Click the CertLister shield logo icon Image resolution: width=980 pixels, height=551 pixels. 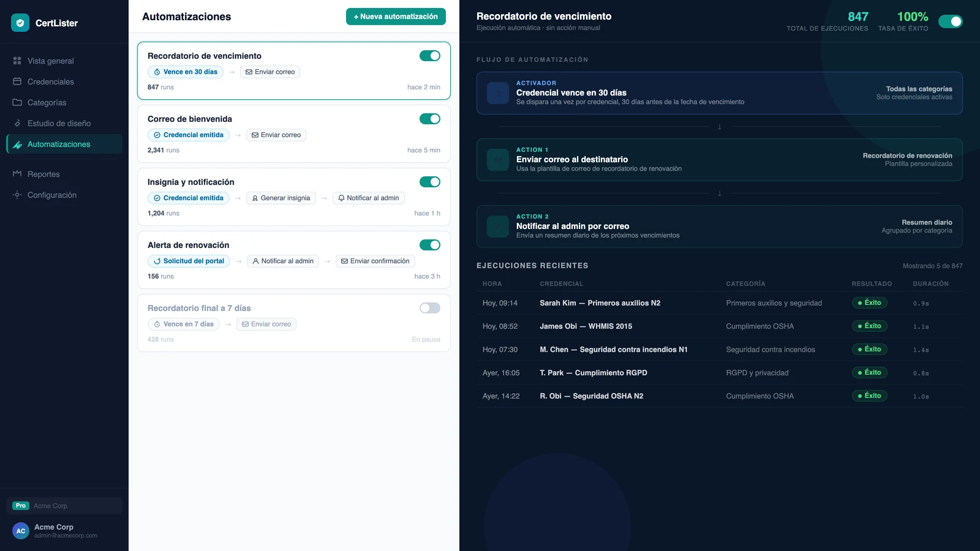(x=20, y=23)
